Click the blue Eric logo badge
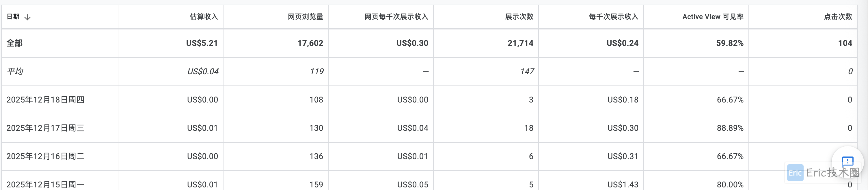The height and width of the screenshot is (190, 868). [795, 173]
